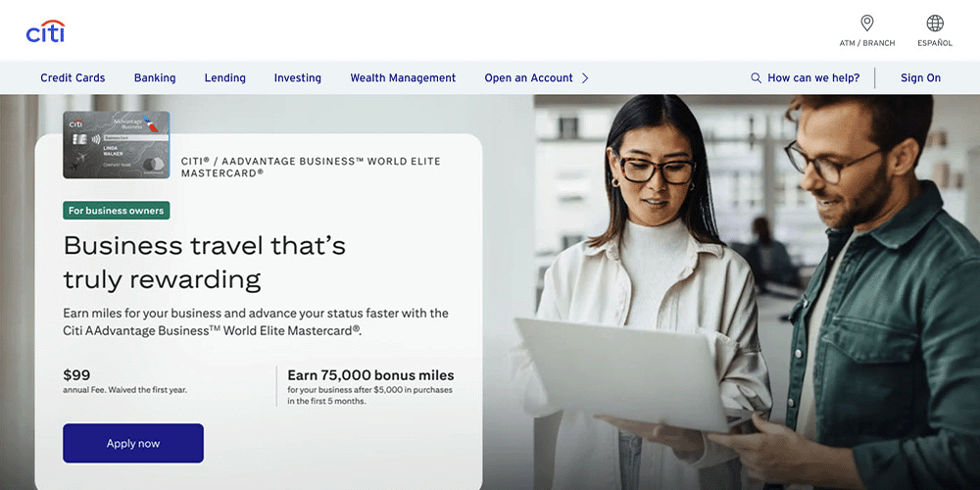The height and width of the screenshot is (490, 980).
Task: Click the Apply now button
Action: point(133,443)
